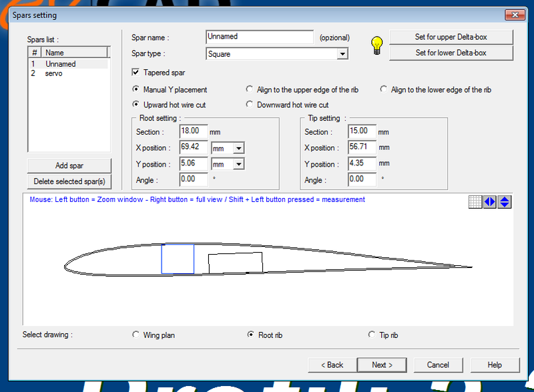The image size is (534, 392).
Task: Open the Spar type dropdown
Action: pyautogui.click(x=342, y=54)
